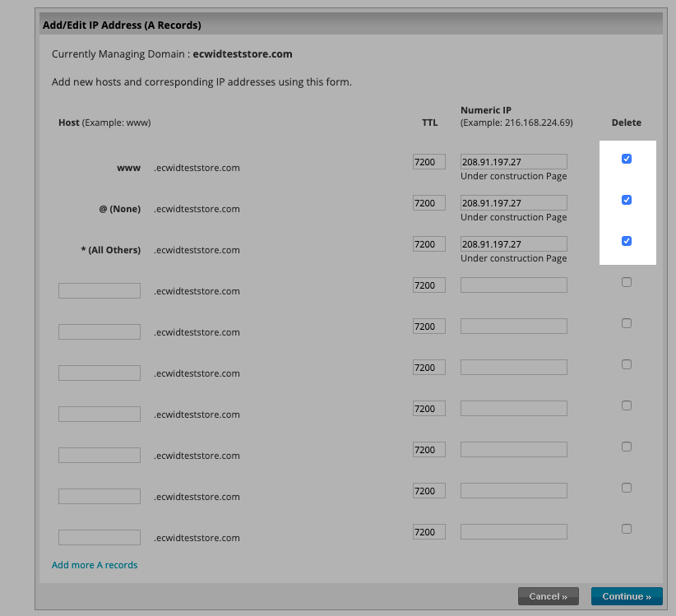The image size is (676, 616).
Task: Enable the Delete checkbox in the last row
Action: pos(626,528)
